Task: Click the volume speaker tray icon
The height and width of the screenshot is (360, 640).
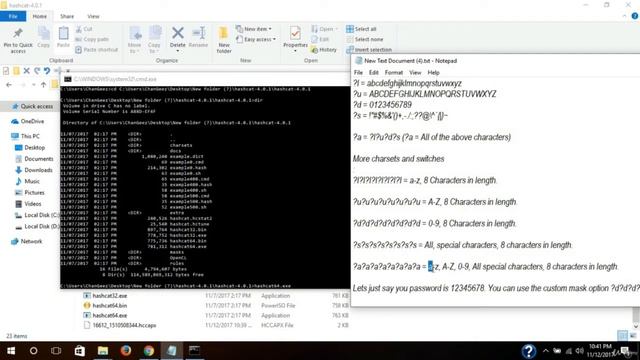Action: pyautogui.click(x=580, y=351)
